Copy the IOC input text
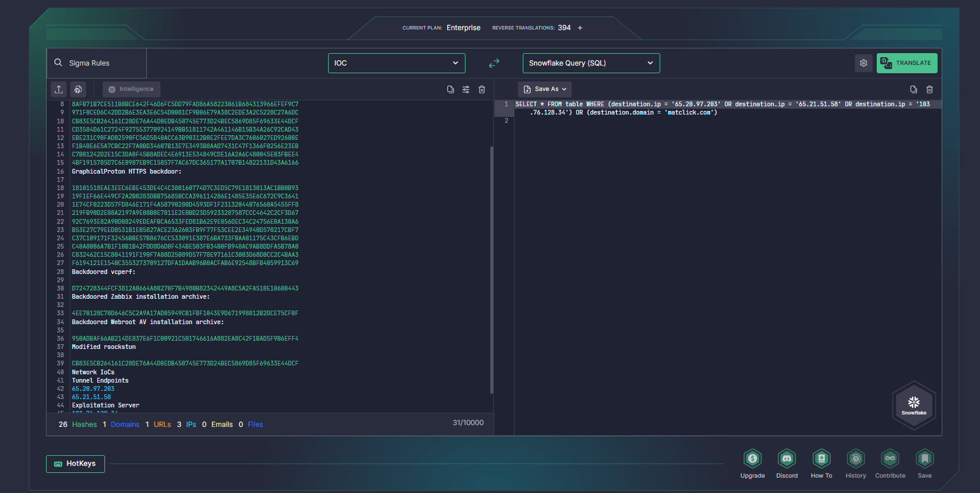 pyautogui.click(x=450, y=89)
